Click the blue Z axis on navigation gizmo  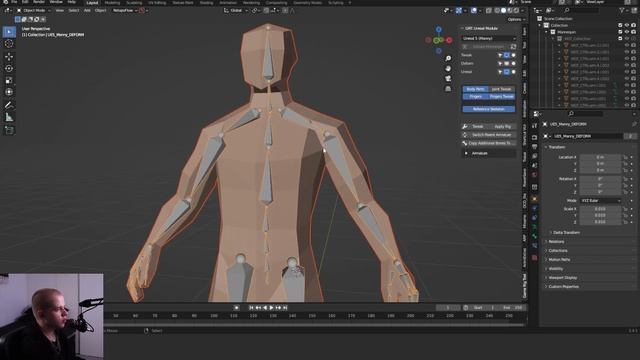438,29
